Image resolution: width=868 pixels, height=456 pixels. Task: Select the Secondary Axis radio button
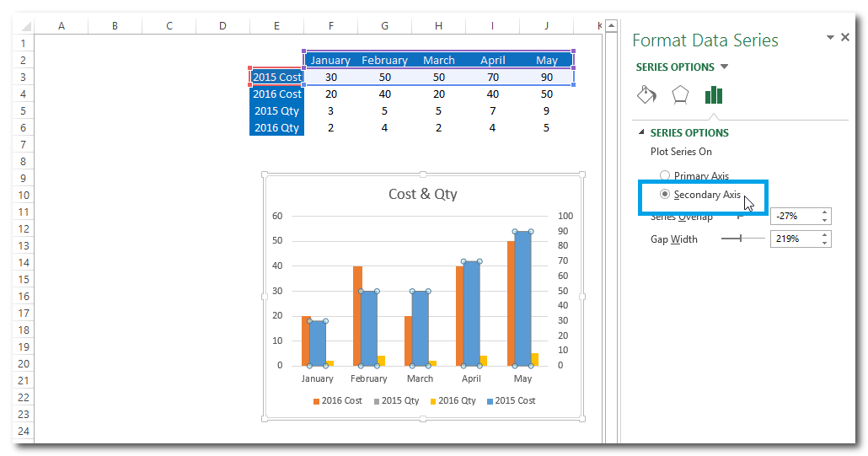(665, 195)
